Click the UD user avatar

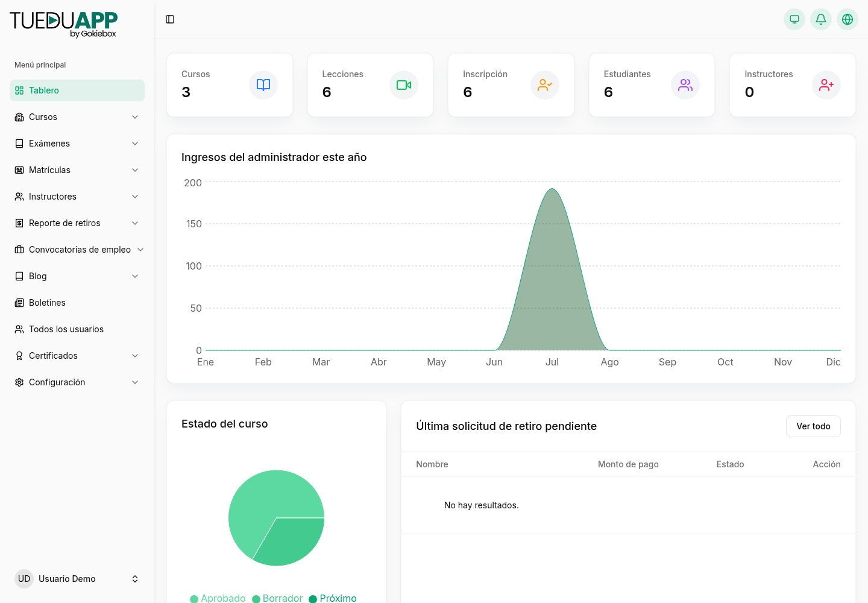pyautogui.click(x=24, y=579)
